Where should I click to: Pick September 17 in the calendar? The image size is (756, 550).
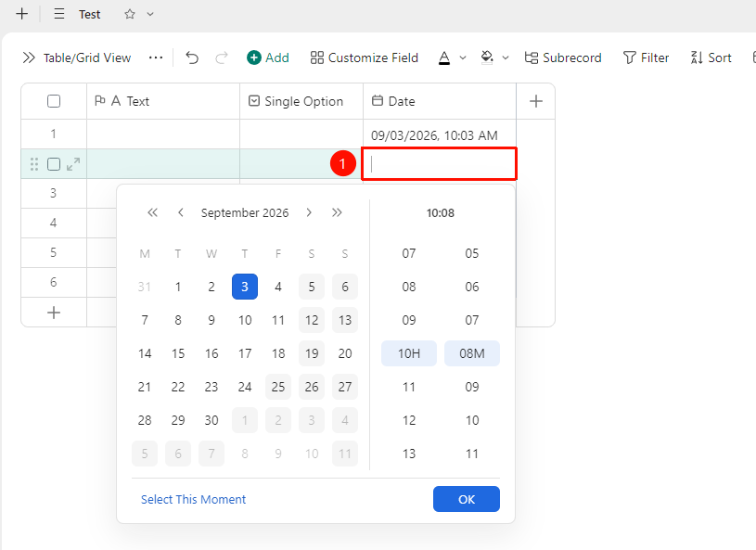coord(245,353)
